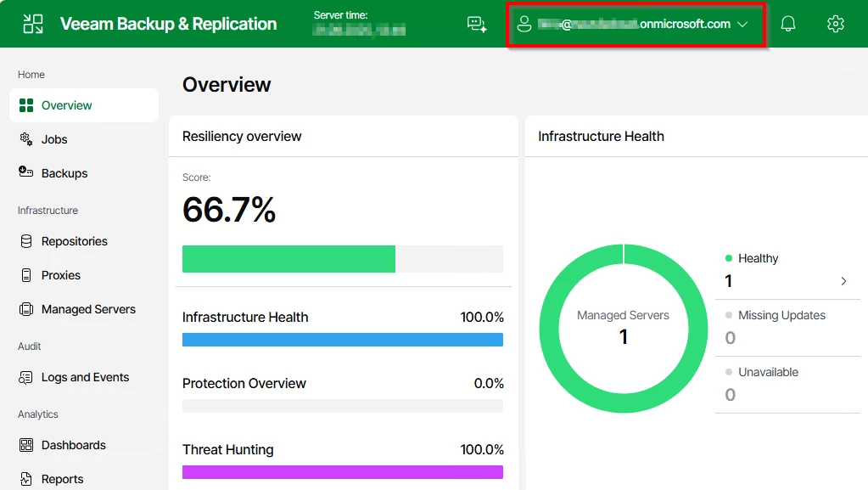Expand the onmicrosoft.com account dropdown arrow
868x490 pixels.
pyautogui.click(x=743, y=25)
